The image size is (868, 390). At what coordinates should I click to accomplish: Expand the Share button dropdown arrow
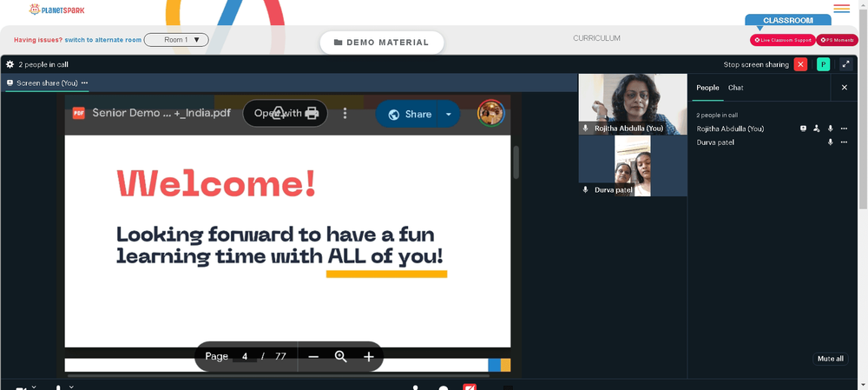449,114
